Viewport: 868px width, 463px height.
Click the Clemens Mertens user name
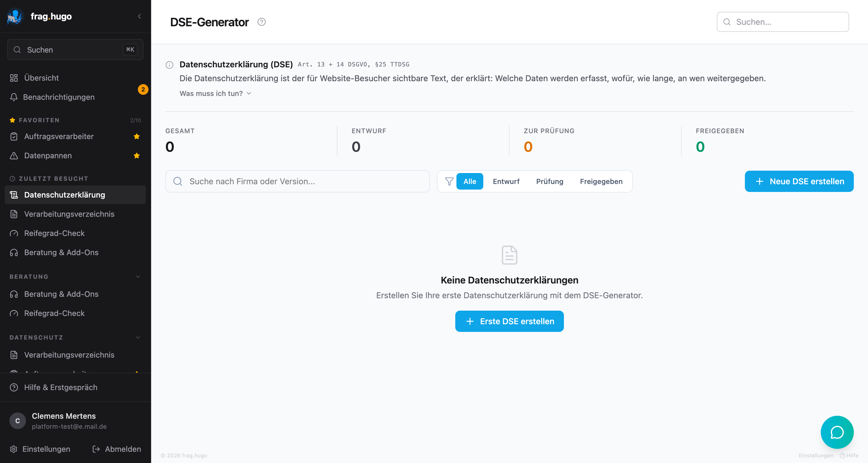(x=64, y=416)
